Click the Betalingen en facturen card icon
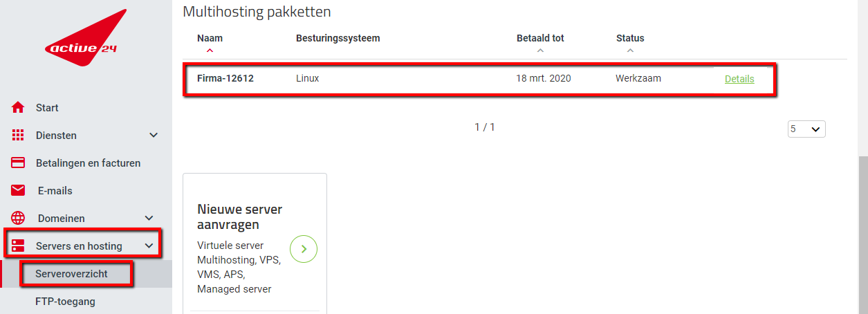Image resolution: width=868 pixels, height=314 pixels. (18, 163)
